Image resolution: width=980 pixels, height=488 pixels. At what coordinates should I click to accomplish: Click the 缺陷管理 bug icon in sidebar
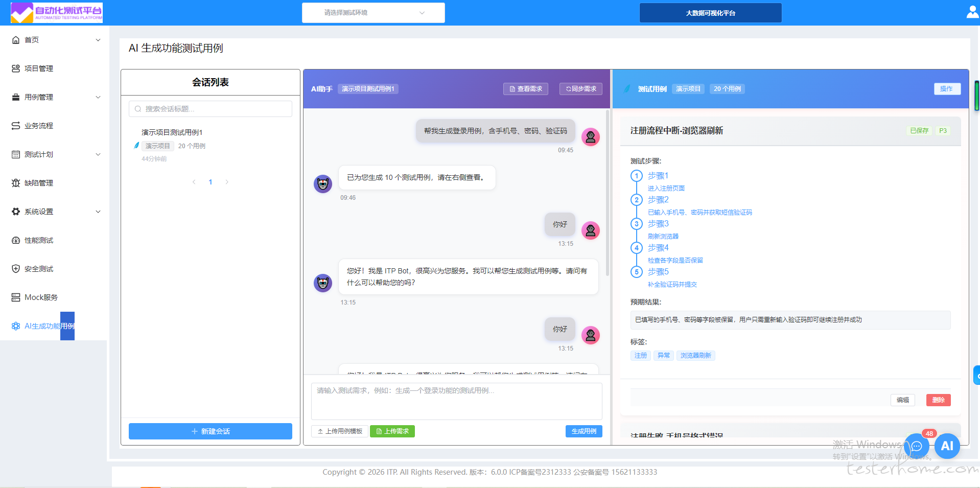(x=16, y=183)
